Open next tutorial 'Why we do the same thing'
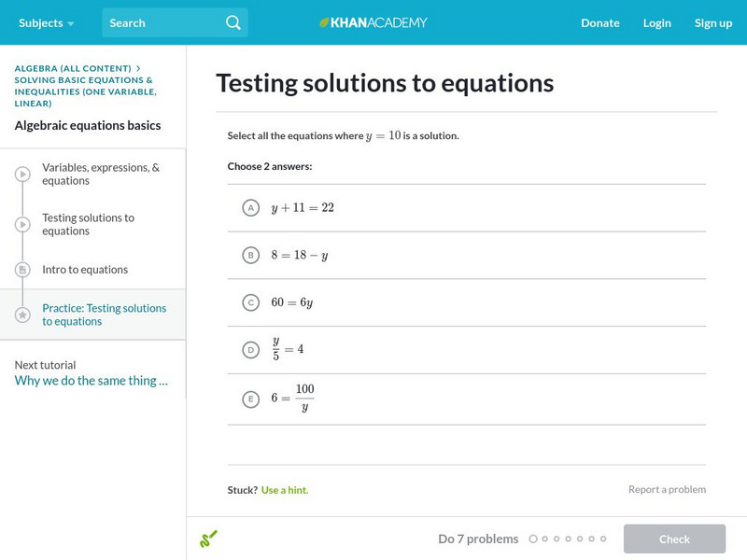747x560 pixels. coord(92,381)
